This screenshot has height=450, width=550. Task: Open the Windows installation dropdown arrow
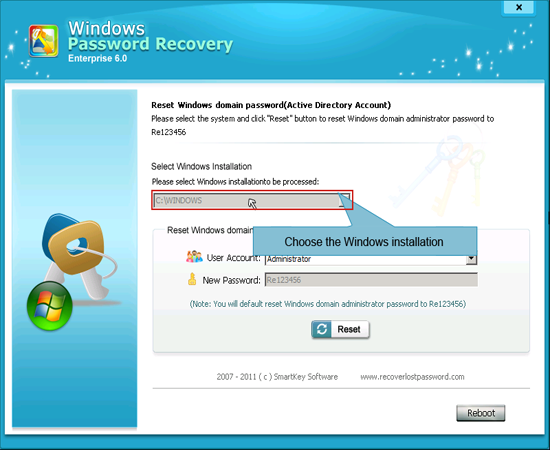coord(344,200)
